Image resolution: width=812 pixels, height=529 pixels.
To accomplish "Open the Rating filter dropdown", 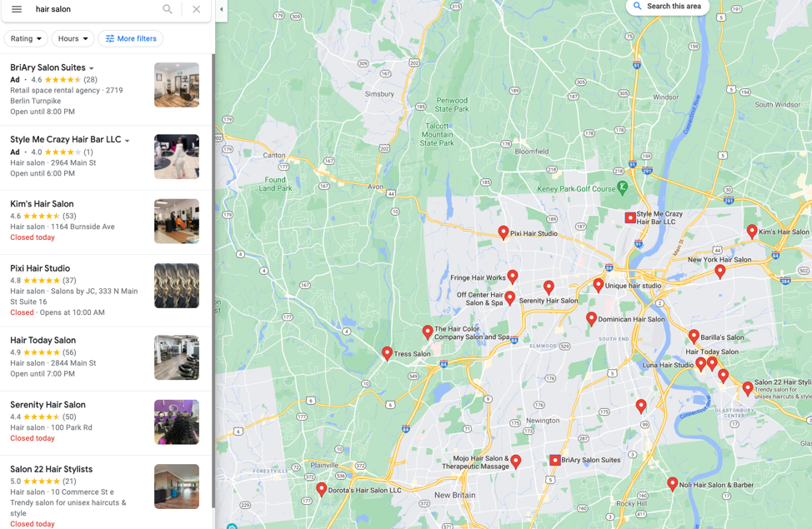I will (26, 38).
